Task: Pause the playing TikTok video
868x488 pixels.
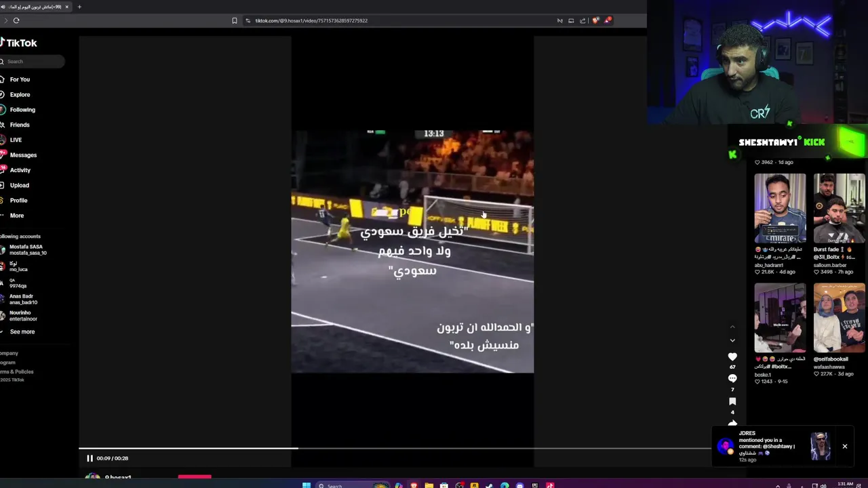Action: coord(90,458)
